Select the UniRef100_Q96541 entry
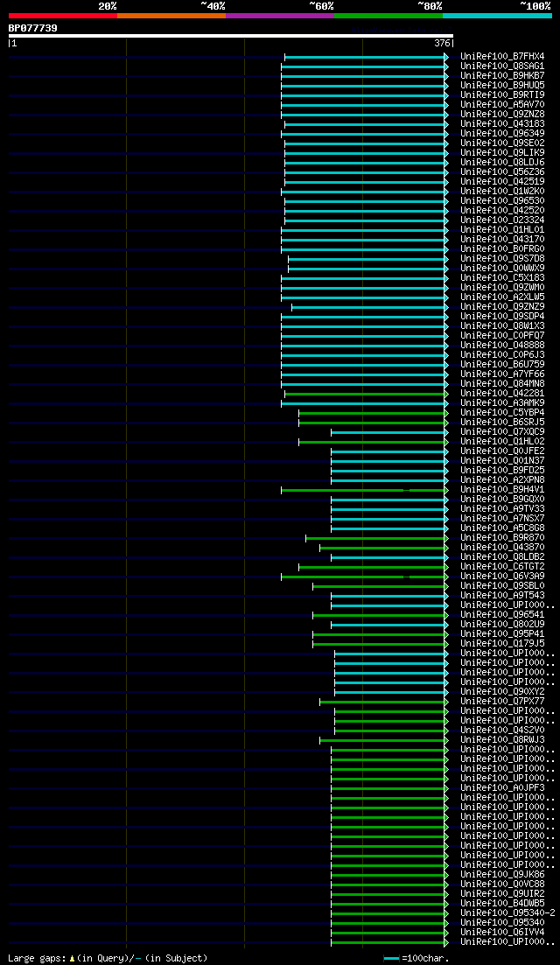 (502, 615)
